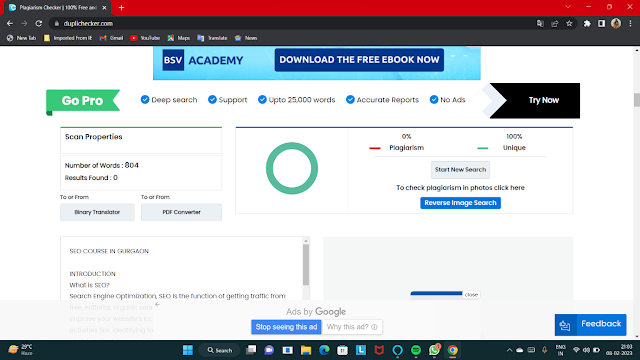
Task: Click the green uniqueness donut chart
Action: click(x=292, y=168)
